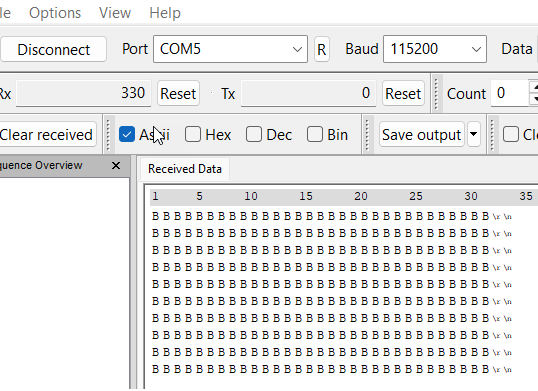Open the Help menu
The height and width of the screenshot is (391, 538).
165,13
